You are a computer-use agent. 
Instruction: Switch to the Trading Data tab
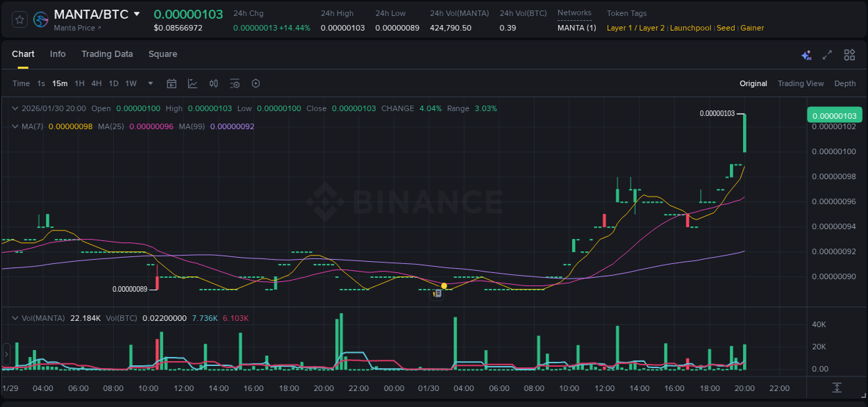pos(107,54)
